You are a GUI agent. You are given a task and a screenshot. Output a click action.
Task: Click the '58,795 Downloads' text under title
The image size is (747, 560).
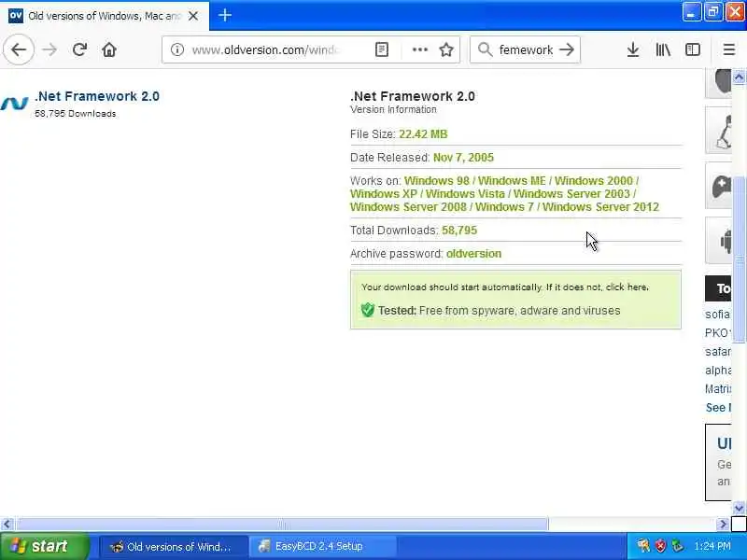pyautogui.click(x=76, y=114)
